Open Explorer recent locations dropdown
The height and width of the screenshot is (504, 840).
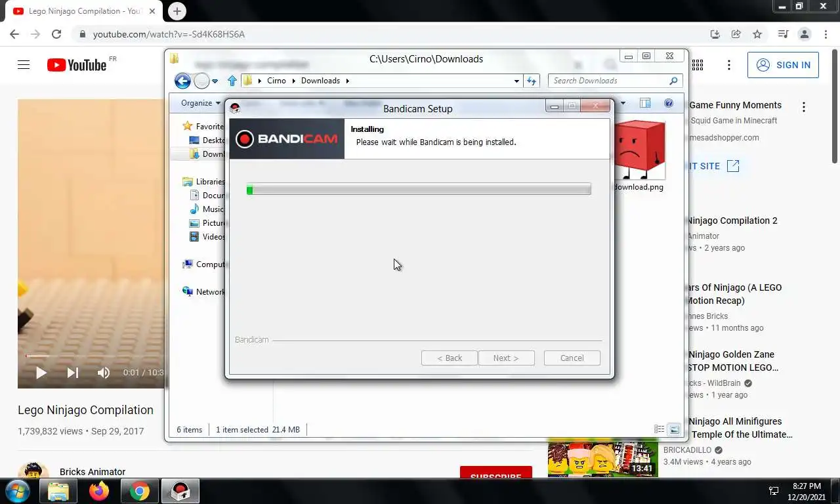click(x=215, y=81)
